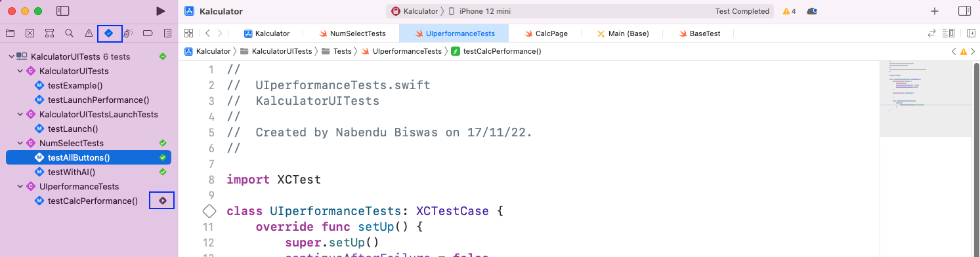Screen dimensions: 980x257
Task: Click test diamond beside class UIperformanceTests
Action: tap(209, 211)
